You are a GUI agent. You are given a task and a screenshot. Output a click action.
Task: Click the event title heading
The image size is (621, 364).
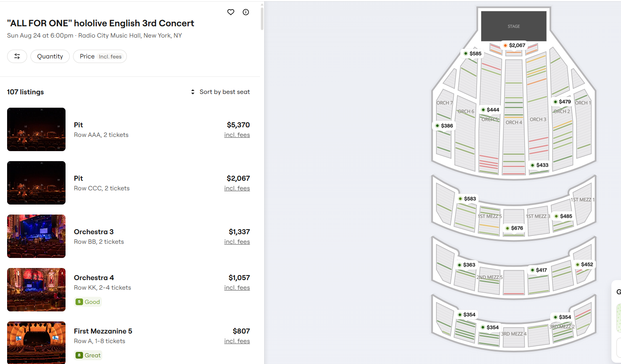pyautogui.click(x=101, y=23)
